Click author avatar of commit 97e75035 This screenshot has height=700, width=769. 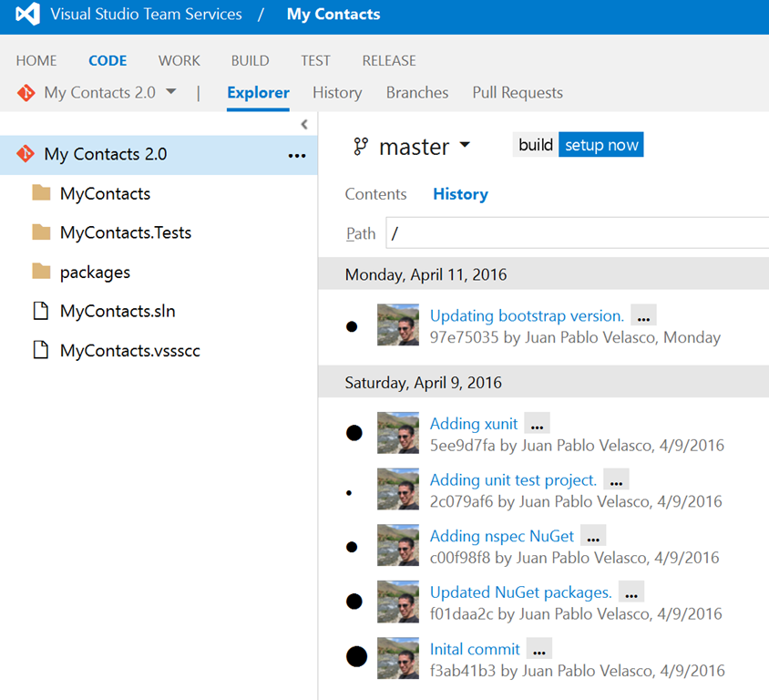(398, 324)
